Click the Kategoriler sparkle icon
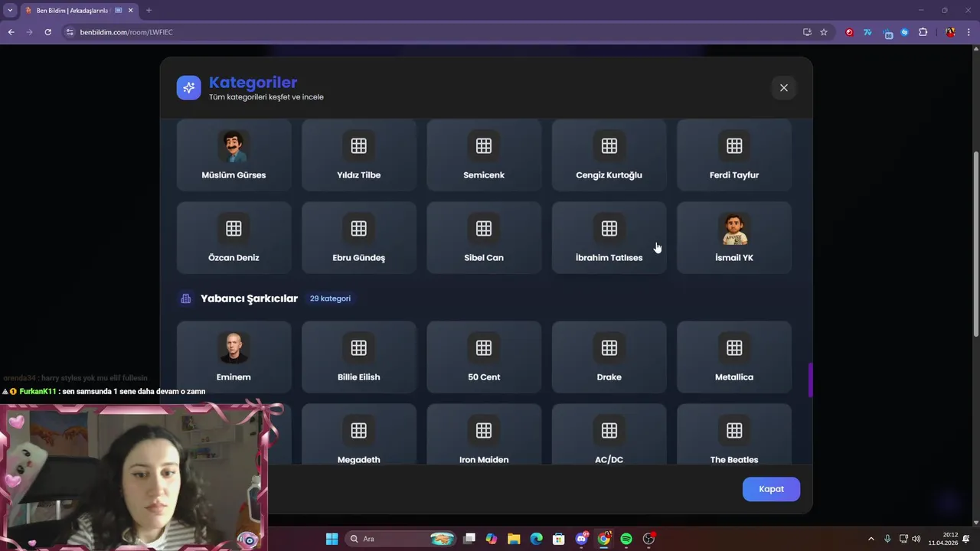The width and height of the screenshot is (980, 551). pyautogui.click(x=189, y=88)
